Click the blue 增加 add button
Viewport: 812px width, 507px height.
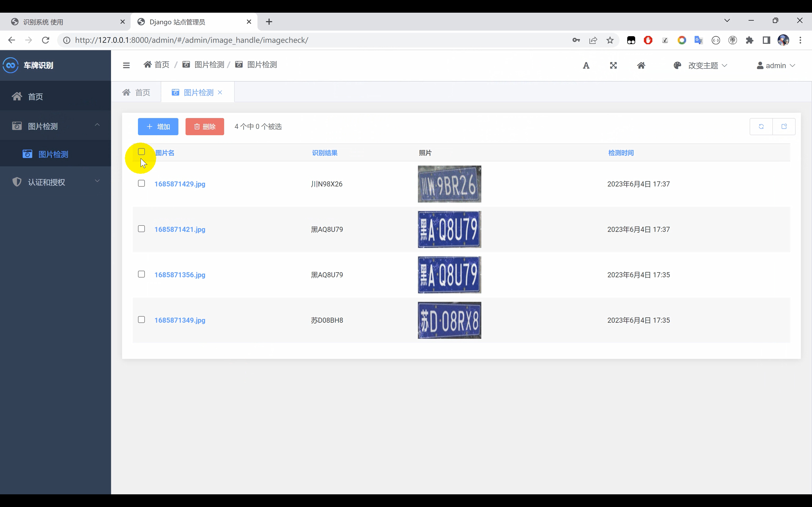tap(158, 126)
